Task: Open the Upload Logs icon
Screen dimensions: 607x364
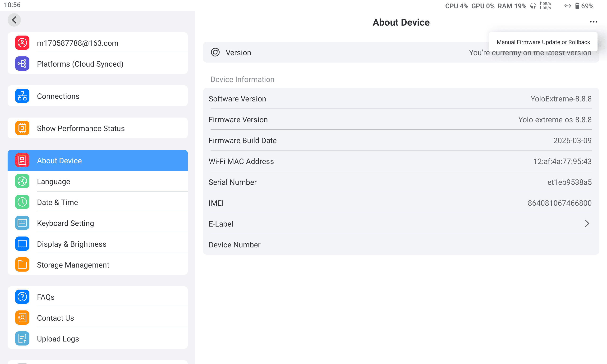Action: point(22,339)
